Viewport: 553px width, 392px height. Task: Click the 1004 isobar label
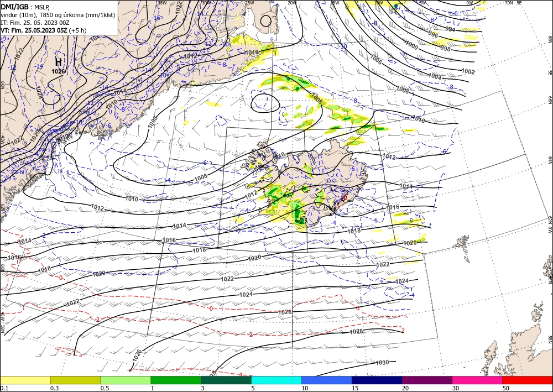(435, 76)
